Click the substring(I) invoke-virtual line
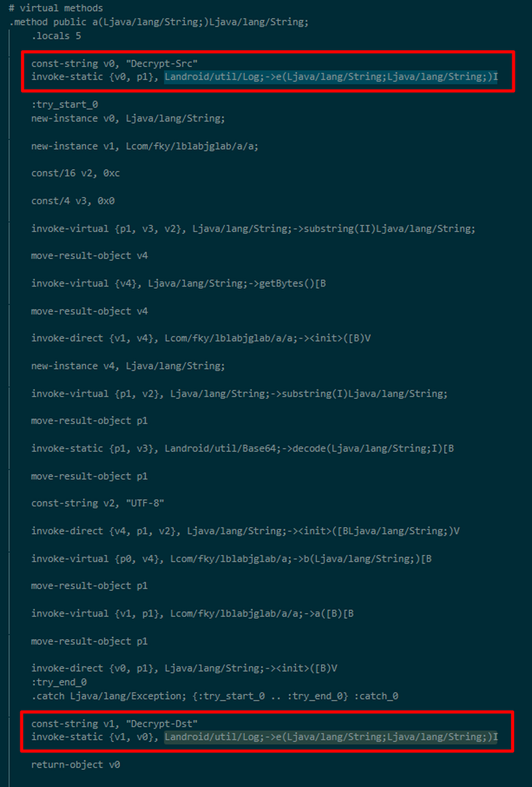This screenshot has width=532, height=787. (240, 393)
